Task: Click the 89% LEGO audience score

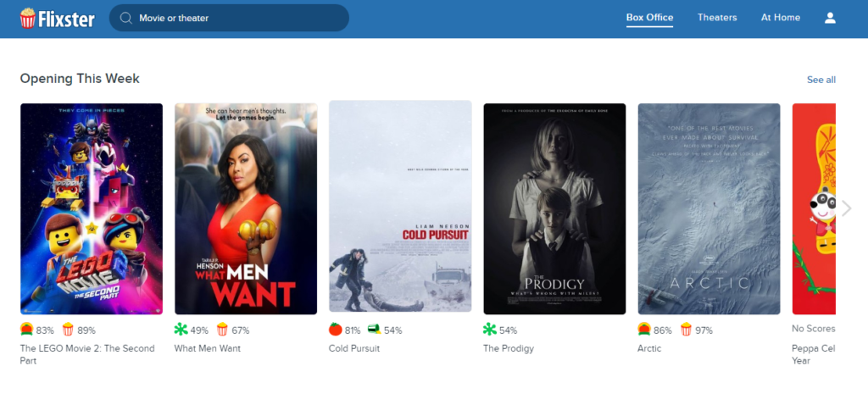Action: click(86, 330)
